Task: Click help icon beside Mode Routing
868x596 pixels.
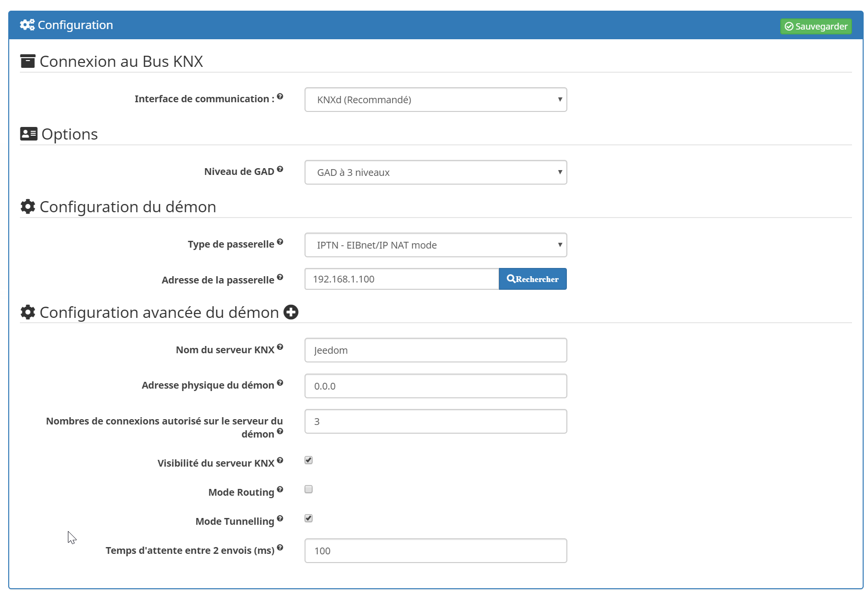Action: pos(280,489)
